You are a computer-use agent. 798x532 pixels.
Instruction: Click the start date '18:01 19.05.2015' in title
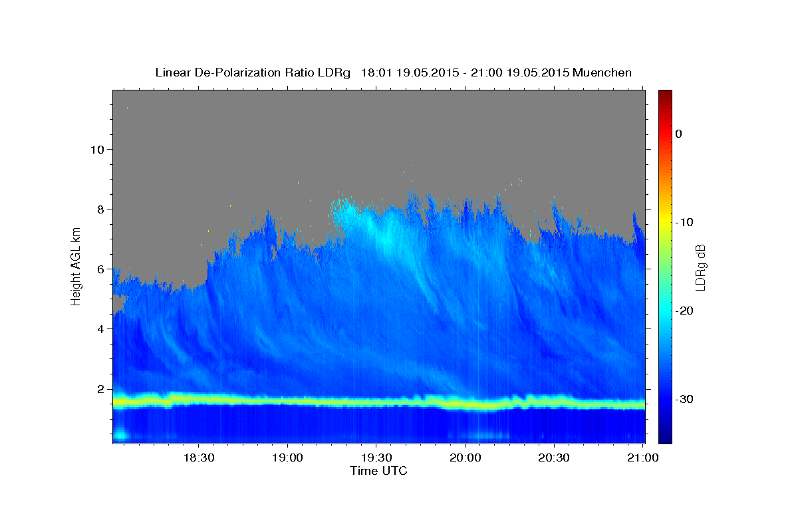pos(409,72)
